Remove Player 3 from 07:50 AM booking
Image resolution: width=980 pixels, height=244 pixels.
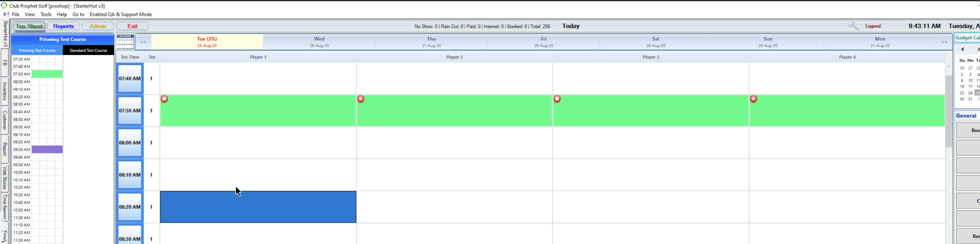coord(557,99)
